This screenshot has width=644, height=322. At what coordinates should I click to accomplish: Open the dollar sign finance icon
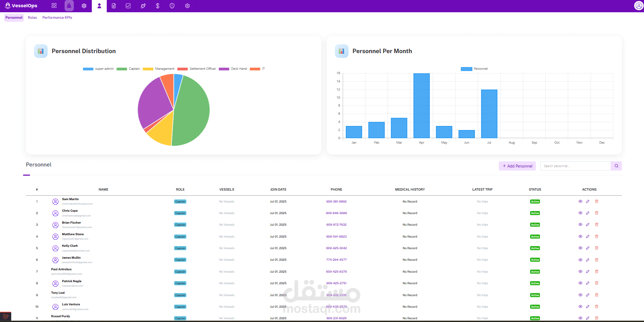[x=157, y=6]
